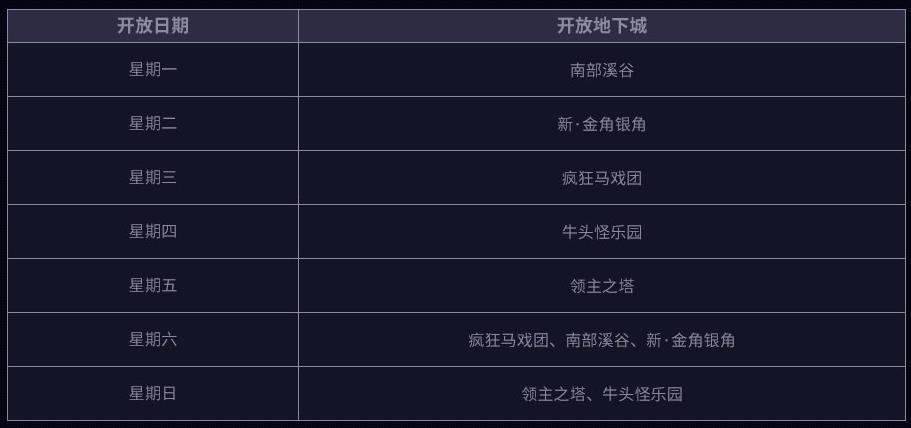This screenshot has height=428, width=911.
Task: Select the 星期五 date cell
Action: click(152, 286)
